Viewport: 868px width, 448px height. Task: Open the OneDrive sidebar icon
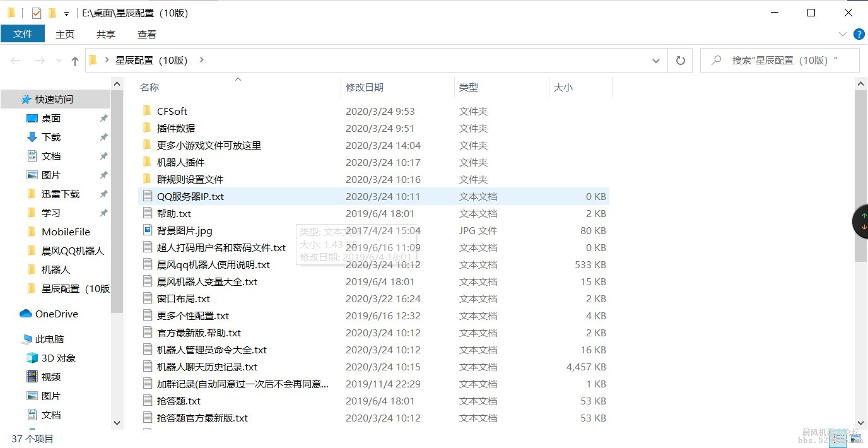(25, 314)
